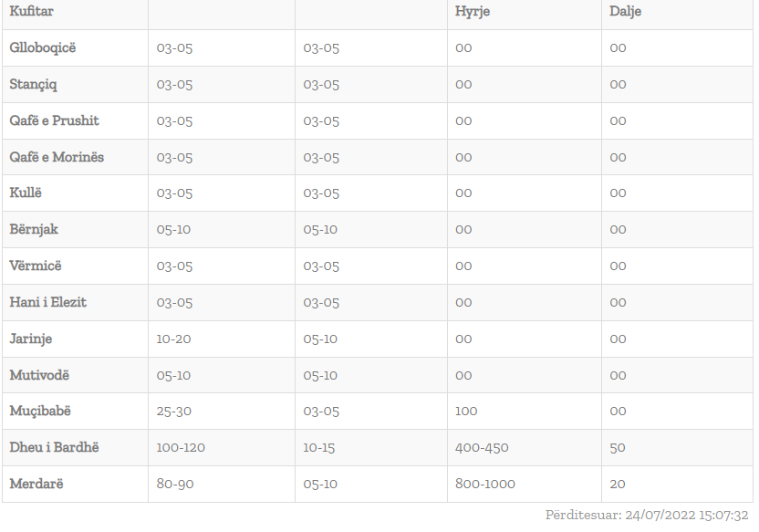Click the Dalje column header
Image resolution: width=759 pixels, height=532 pixels.
[x=626, y=12]
